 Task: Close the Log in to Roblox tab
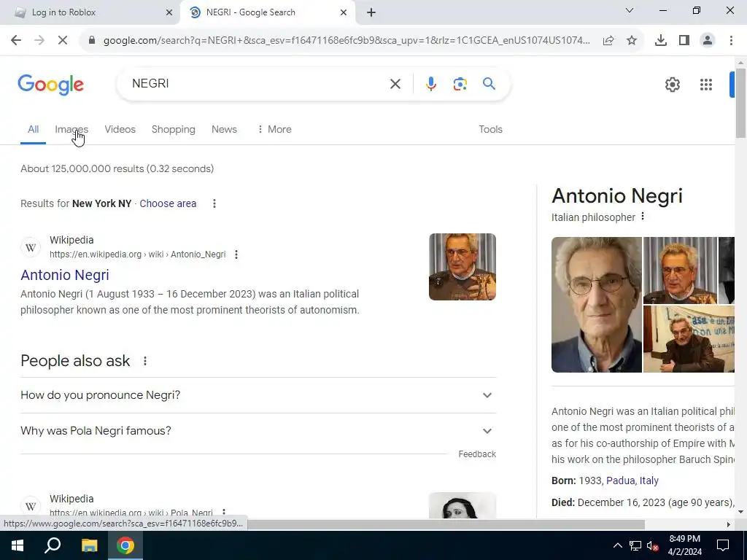tap(169, 12)
